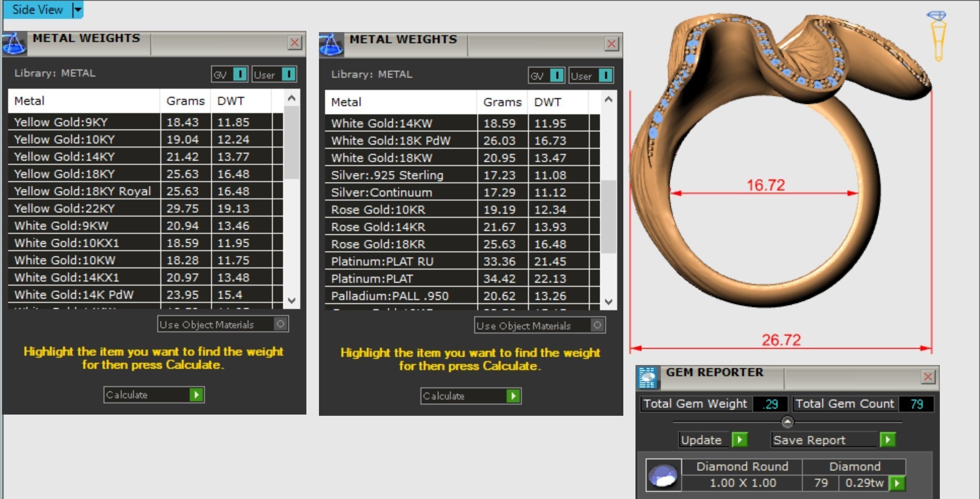Viewport: 980px width, 499px height.
Task: Sort by DWT column in right panel
Action: coord(558,102)
